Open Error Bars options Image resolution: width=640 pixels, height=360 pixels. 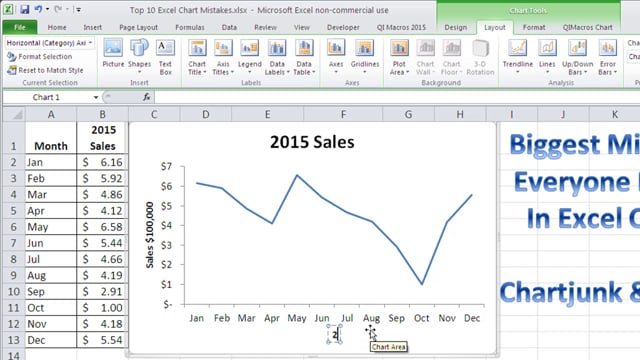pos(607,58)
